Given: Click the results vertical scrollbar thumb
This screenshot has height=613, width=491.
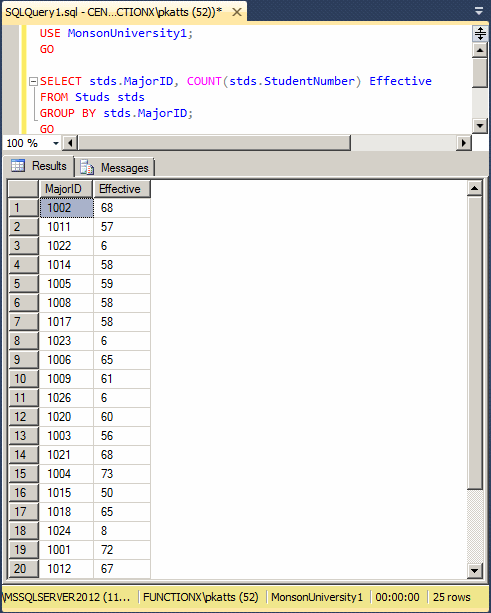Looking at the screenshot, I should click(475, 343).
